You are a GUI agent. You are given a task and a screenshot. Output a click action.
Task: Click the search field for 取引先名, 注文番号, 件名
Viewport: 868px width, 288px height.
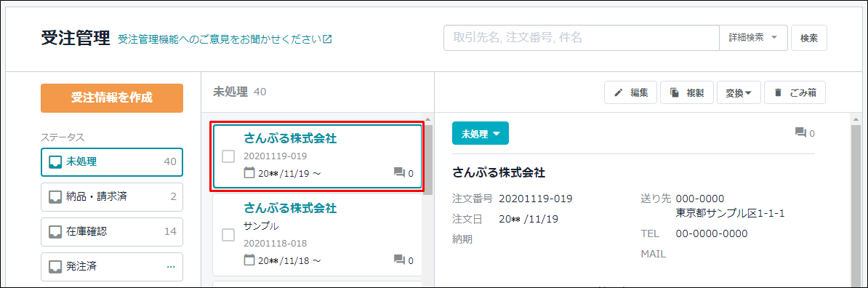582,38
